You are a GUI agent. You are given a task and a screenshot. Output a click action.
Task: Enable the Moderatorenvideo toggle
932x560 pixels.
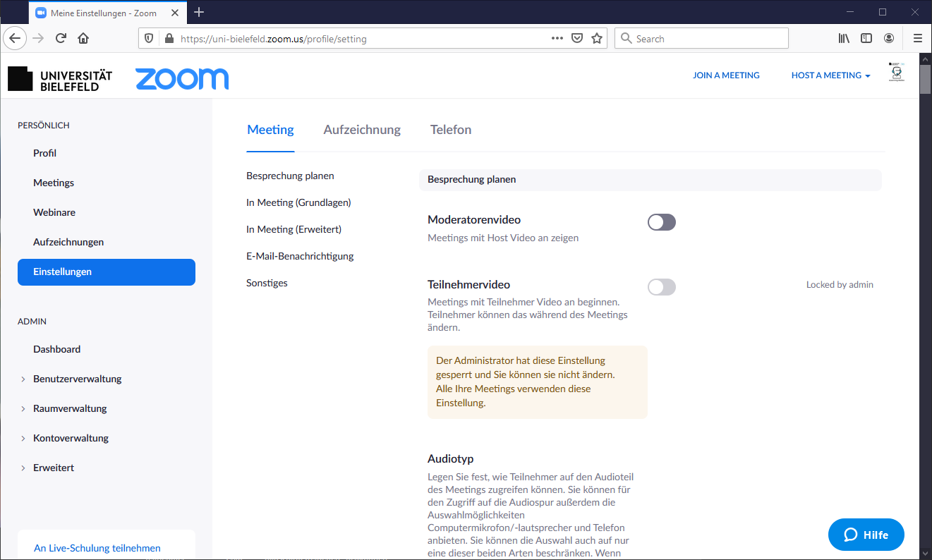(661, 222)
